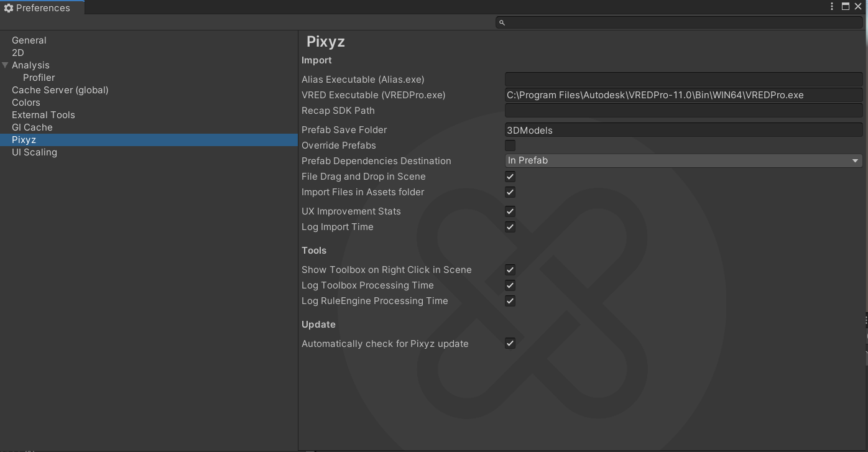The width and height of the screenshot is (868, 452).
Task: Maximize the Preferences window
Action: (x=846, y=6)
